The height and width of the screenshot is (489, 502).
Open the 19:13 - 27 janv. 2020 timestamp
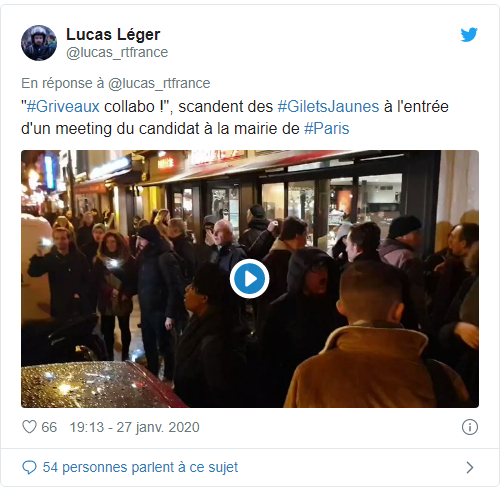(134, 427)
